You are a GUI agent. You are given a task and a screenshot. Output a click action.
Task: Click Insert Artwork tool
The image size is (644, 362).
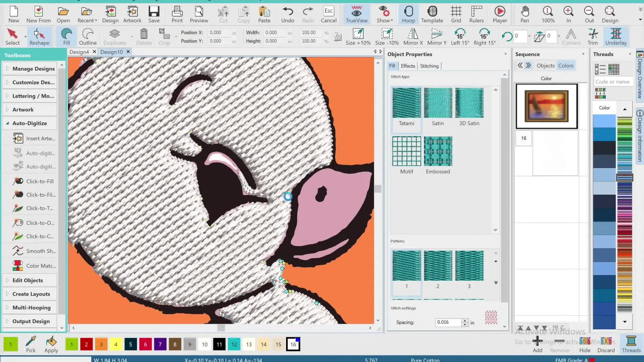pos(34,139)
